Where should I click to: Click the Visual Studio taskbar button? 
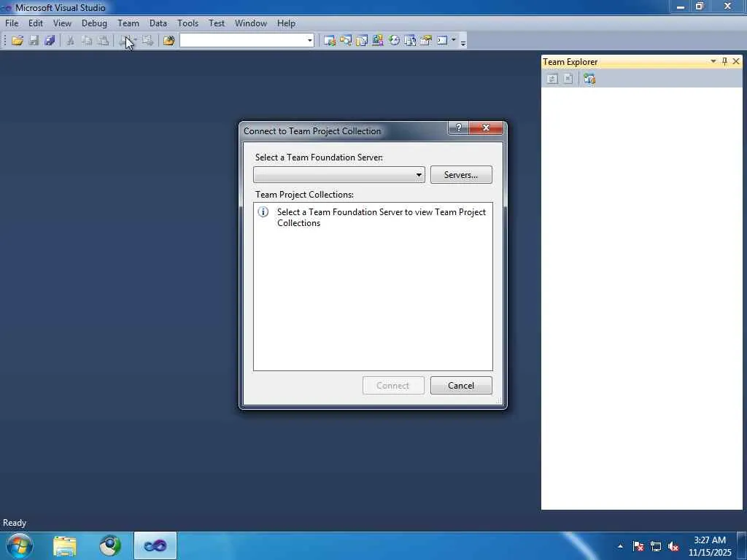[x=155, y=545]
